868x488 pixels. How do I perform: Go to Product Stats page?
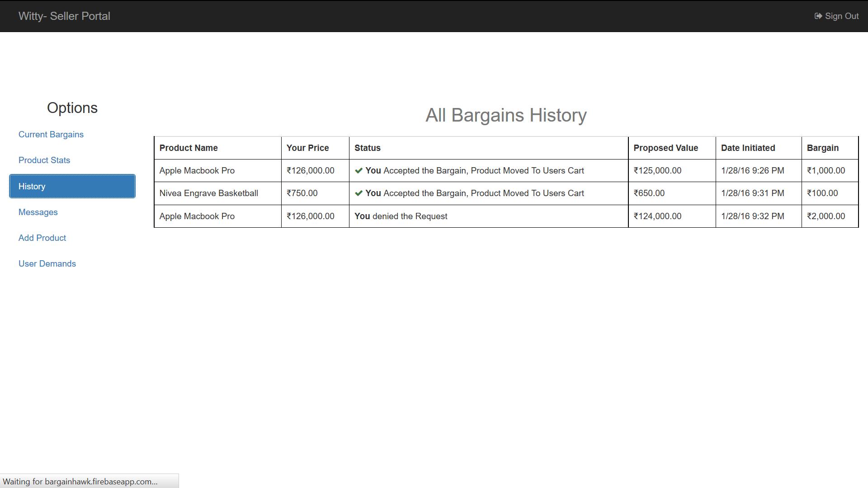(44, 160)
